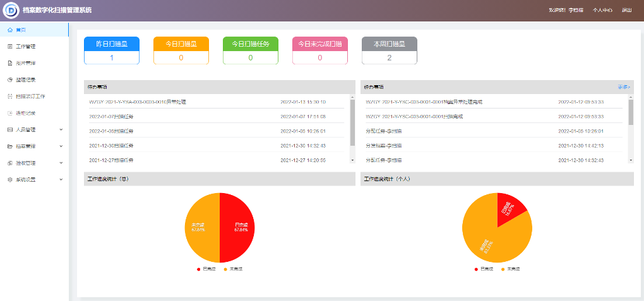Click the 工作管理 sidebar icon
The image size is (644, 301).
point(9,47)
